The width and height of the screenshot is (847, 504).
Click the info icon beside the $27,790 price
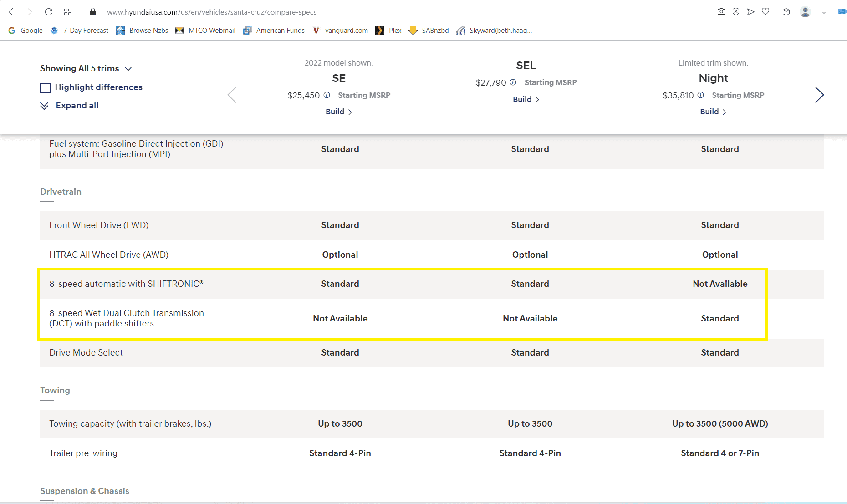coord(513,82)
